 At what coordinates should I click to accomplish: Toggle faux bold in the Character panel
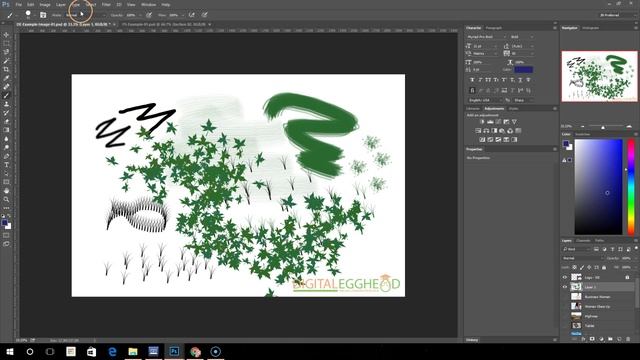coord(472,80)
